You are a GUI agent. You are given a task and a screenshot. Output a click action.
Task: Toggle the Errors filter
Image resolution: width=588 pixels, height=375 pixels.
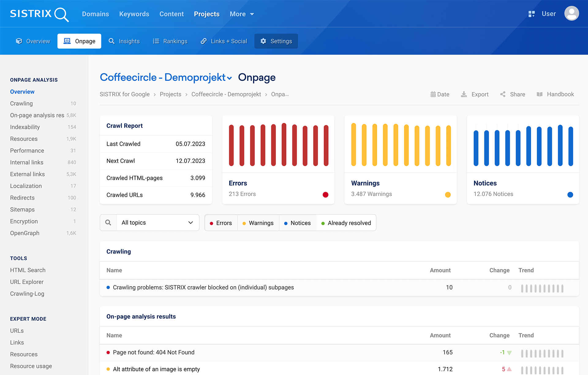tap(221, 223)
